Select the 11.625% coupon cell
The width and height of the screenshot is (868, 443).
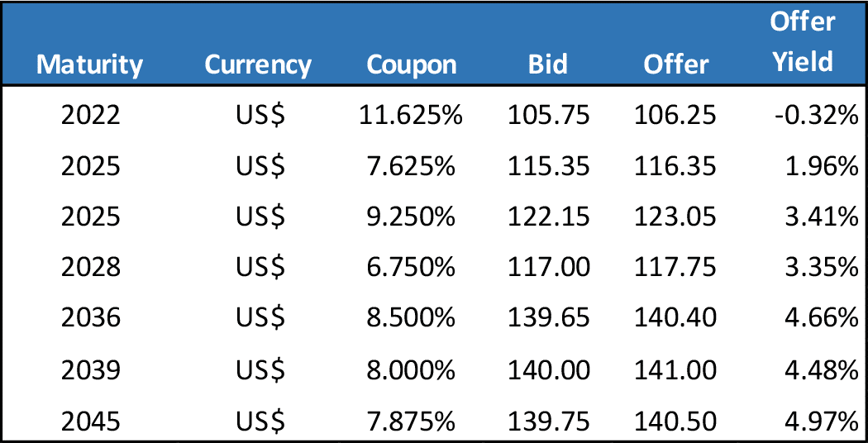411,115
